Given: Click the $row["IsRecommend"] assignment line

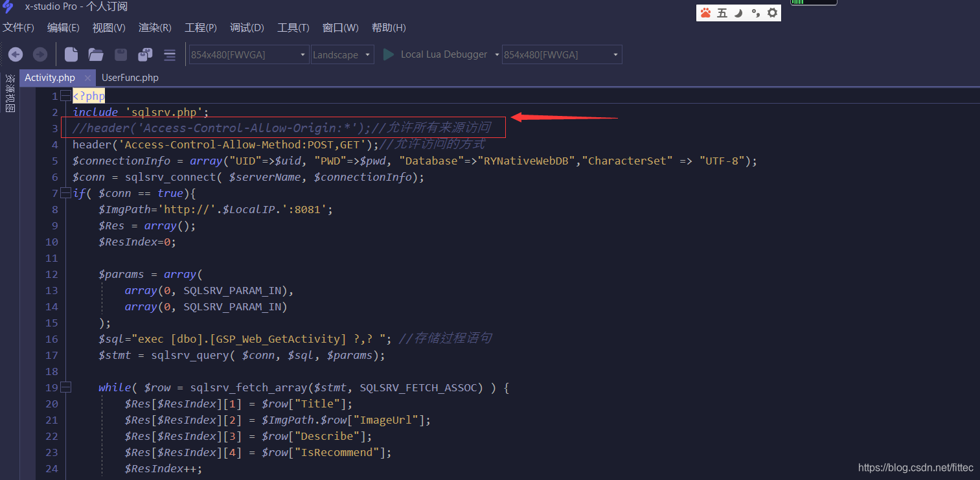Looking at the screenshot, I should 258,452.
